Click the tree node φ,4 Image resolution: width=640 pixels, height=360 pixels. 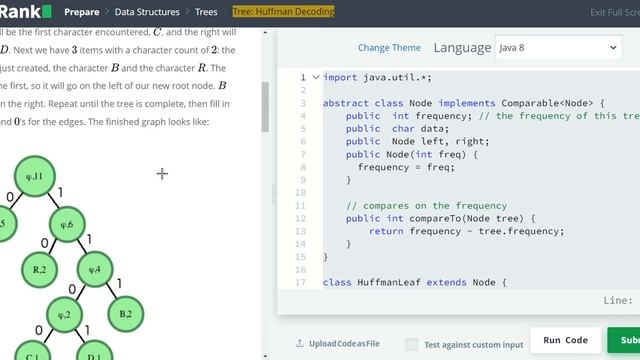(95, 269)
